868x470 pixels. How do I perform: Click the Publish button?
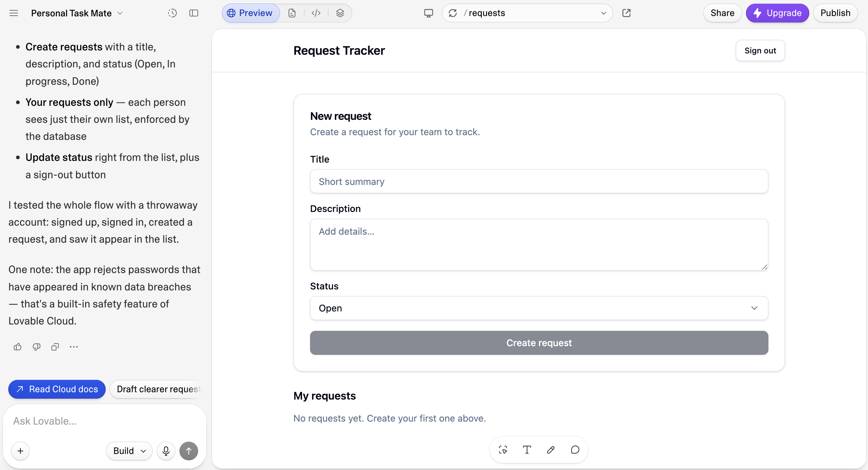tap(835, 13)
